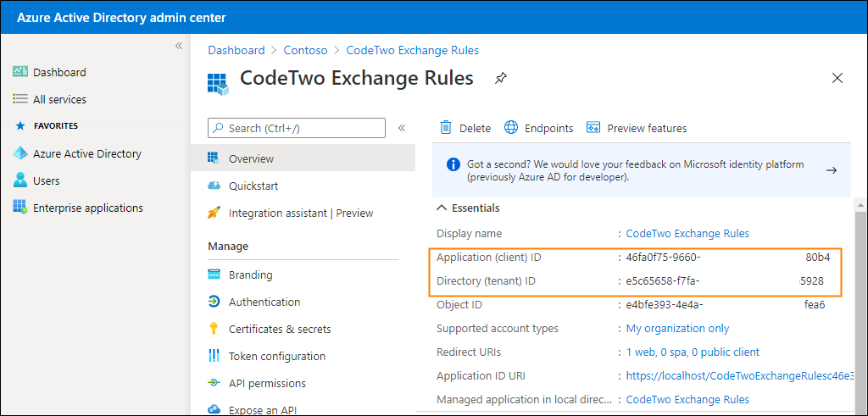Screen dimensions: 868x416
Task: Click the Application ID URI link
Action: pos(738,375)
